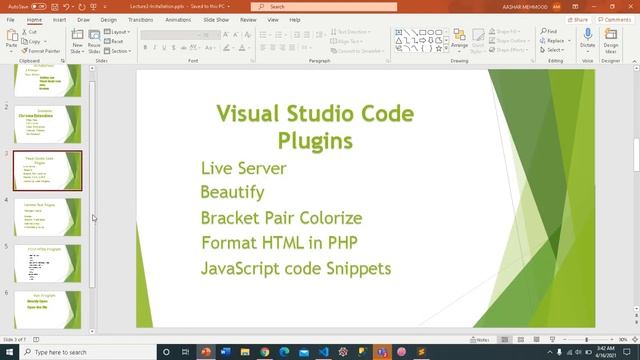The image size is (640, 360).
Task: Click the Copy button
Action: click(31, 42)
